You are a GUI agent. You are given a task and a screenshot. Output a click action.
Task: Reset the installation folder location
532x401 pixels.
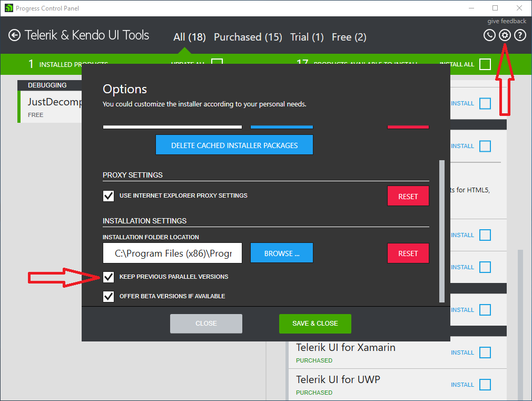pyautogui.click(x=408, y=253)
